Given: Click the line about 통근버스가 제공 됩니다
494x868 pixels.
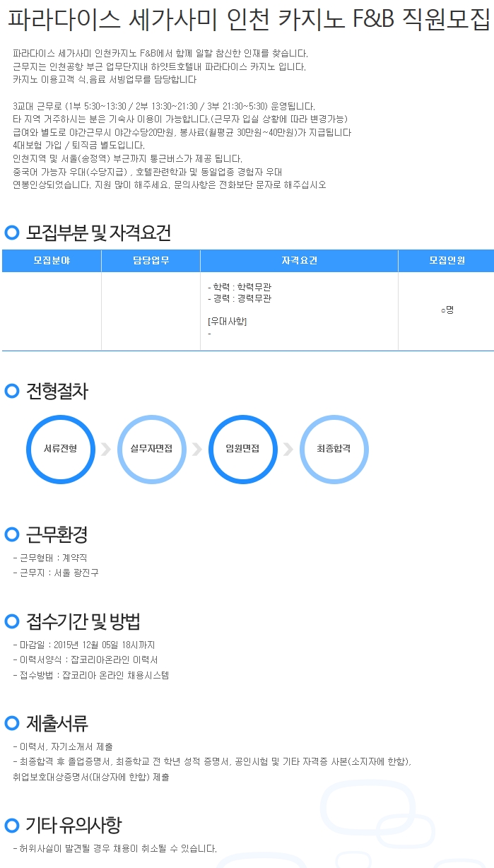Looking at the screenshot, I should click(127, 158).
